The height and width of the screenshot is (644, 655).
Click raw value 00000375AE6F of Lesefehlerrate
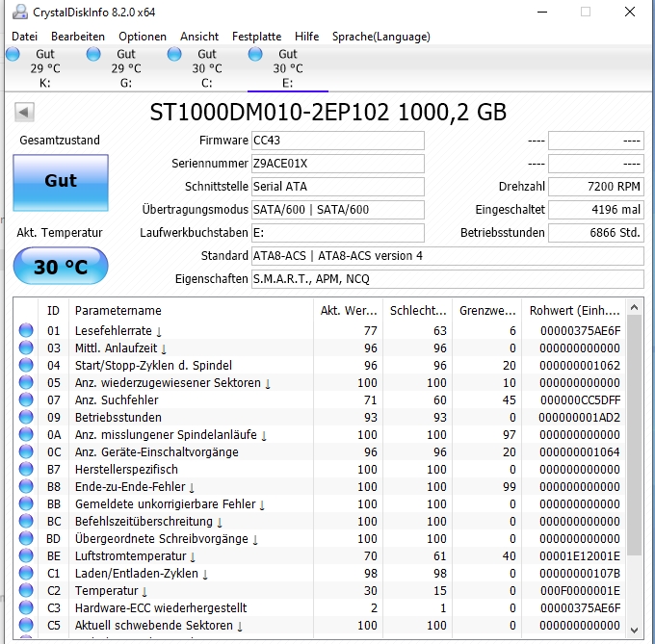click(x=580, y=330)
